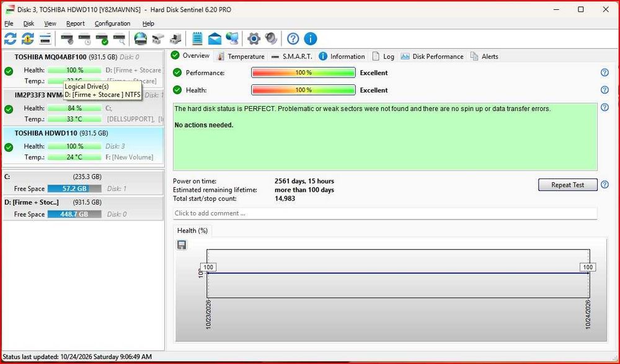The image size is (620, 364).
Task: Open configuration via the gear toolbar icon
Action: coord(254,39)
